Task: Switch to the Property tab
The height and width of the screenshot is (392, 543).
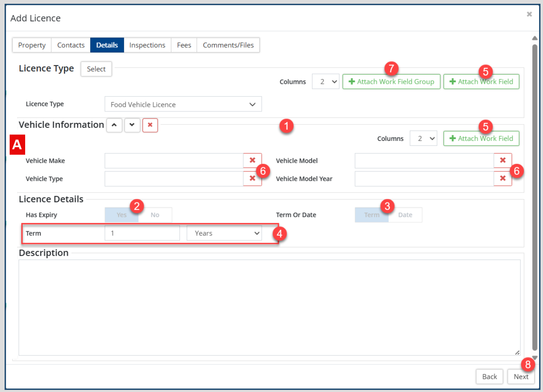Action: coord(32,45)
